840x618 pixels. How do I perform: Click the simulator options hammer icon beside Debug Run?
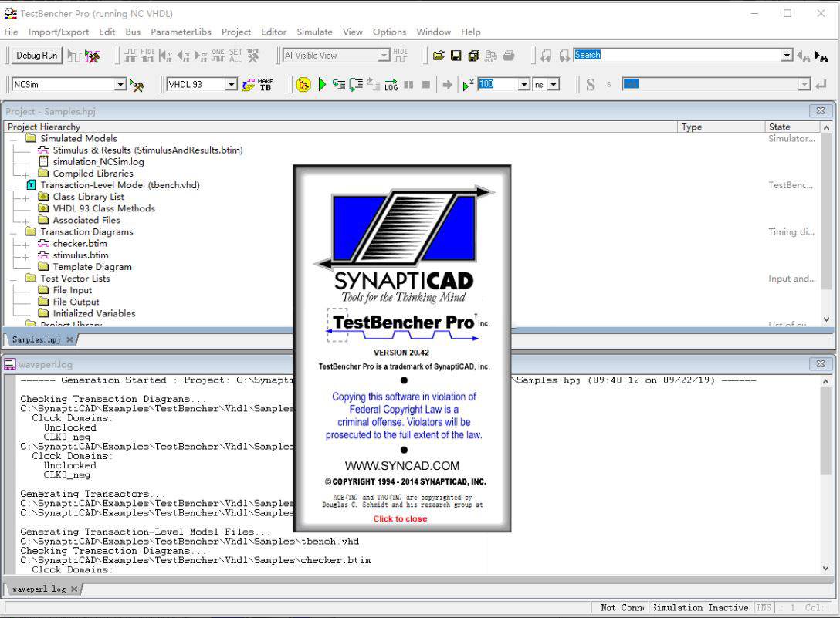tap(92, 56)
